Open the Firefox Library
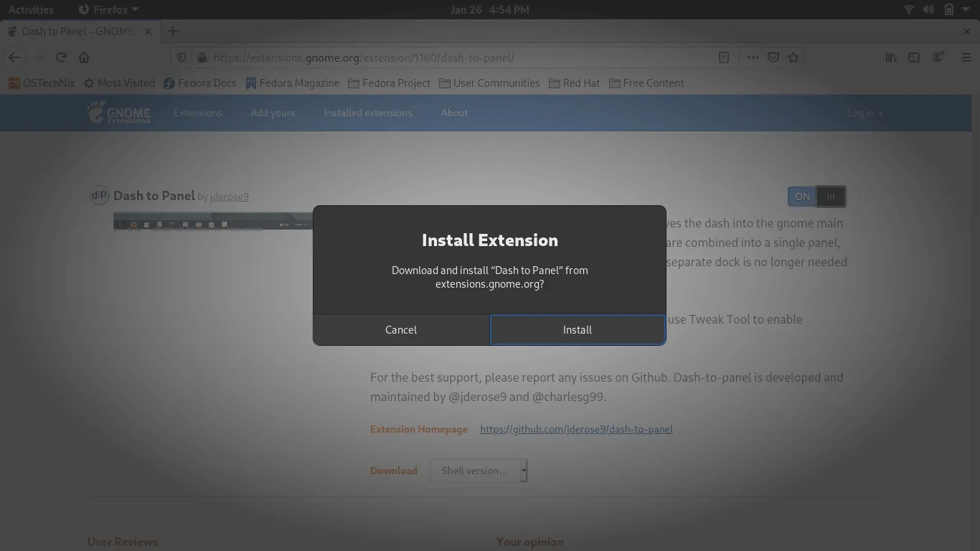 890,57
